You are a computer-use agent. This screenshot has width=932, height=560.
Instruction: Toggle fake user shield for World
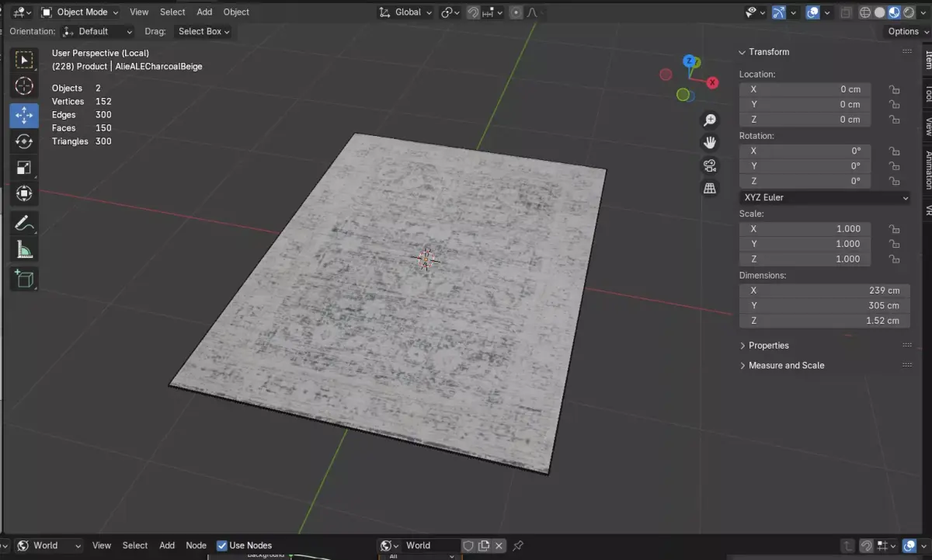pos(468,545)
